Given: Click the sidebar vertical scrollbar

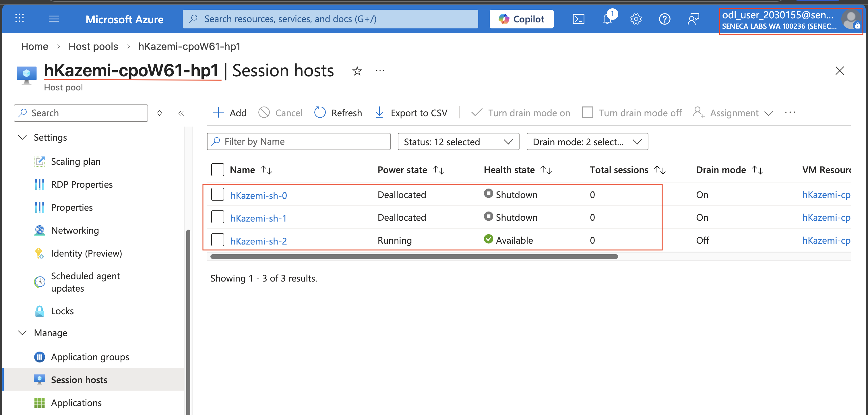Looking at the screenshot, I should click(188, 322).
